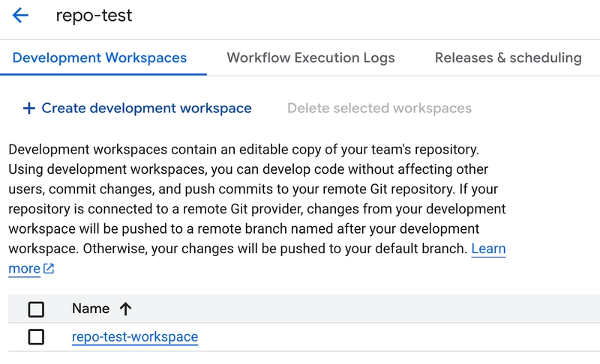600x364 pixels.
Task: Switch to the Development Workspaces tab
Action: [x=100, y=58]
